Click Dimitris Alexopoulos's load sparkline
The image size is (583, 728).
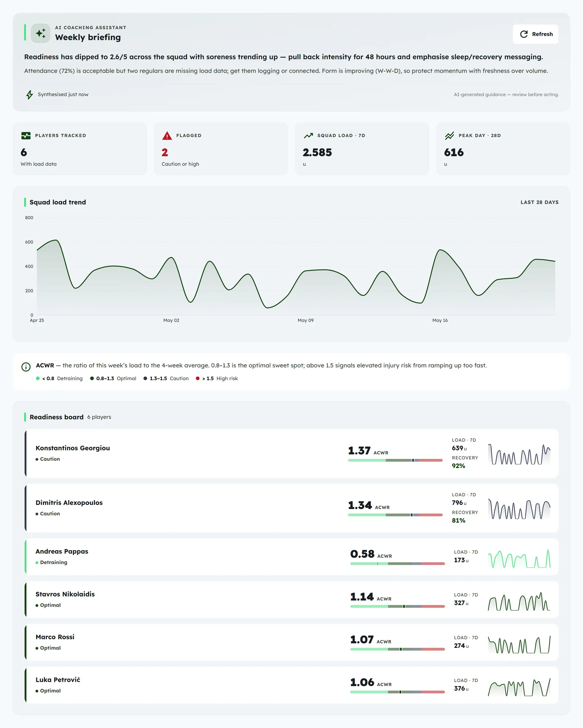click(x=519, y=509)
